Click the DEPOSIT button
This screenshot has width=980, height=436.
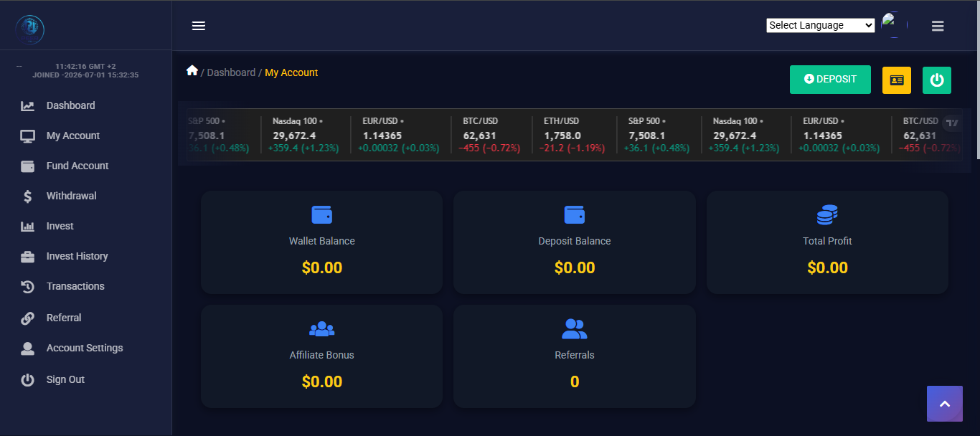click(x=830, y=80)
